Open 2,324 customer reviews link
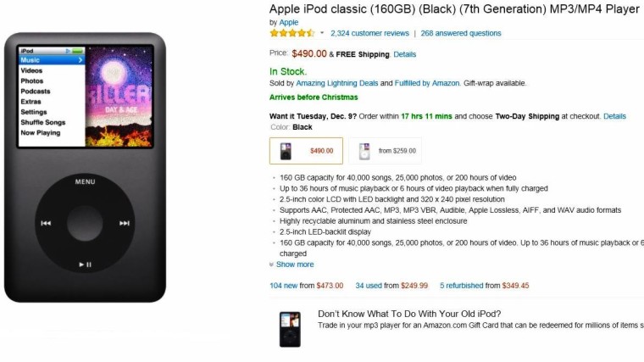The height and width of the screenshot is (362, 644). [369, 33]
